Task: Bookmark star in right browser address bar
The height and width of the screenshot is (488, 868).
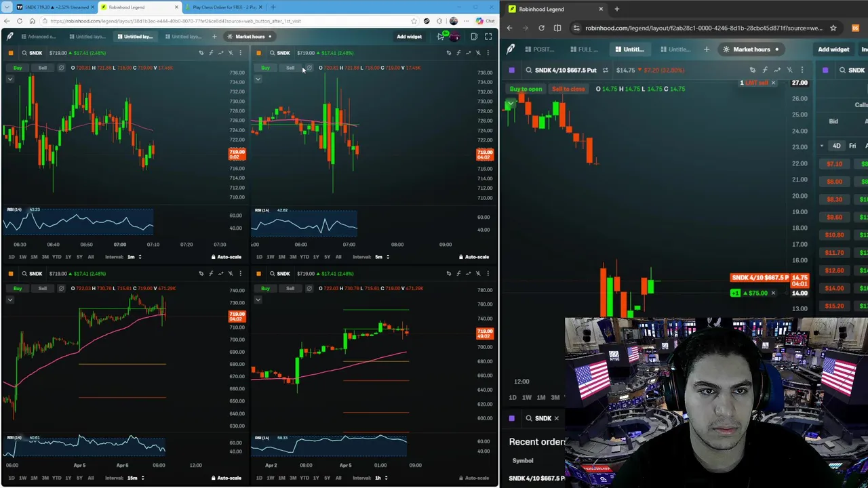Action: pos(833,28)
